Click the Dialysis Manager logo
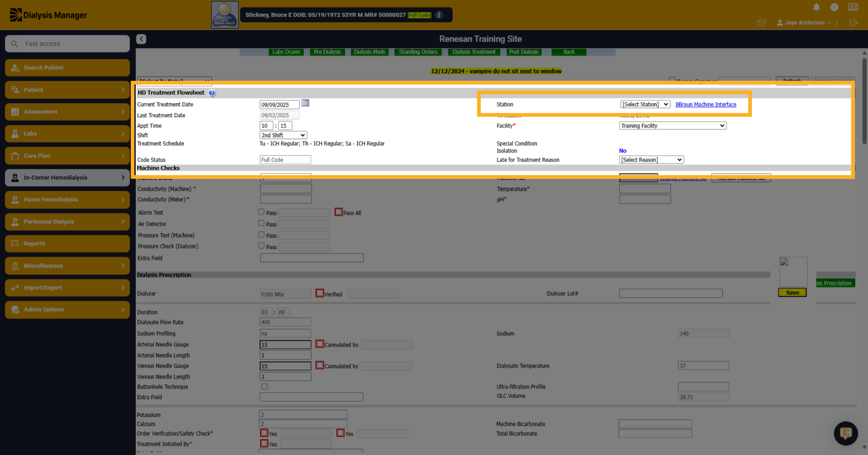Viewport: 868px width, 455px height. pos(48,15)
